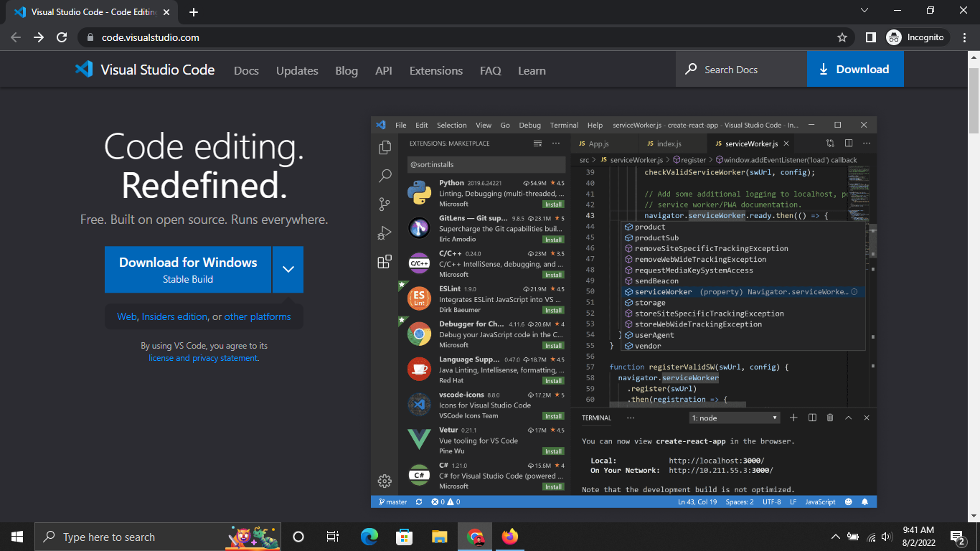Open the Chrome three-dot menu
The image size is (980, 551).
(965, 37)
